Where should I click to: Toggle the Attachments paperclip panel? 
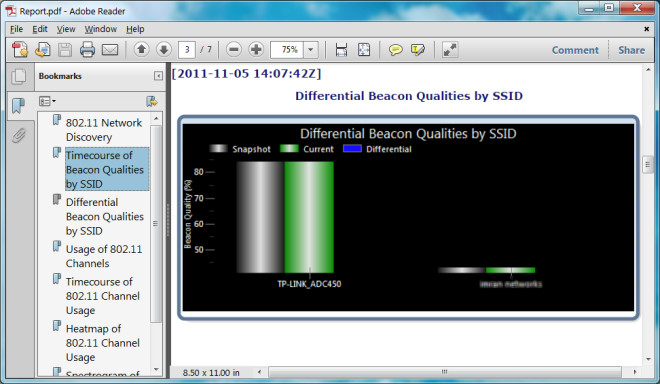(x=19, y=136)
